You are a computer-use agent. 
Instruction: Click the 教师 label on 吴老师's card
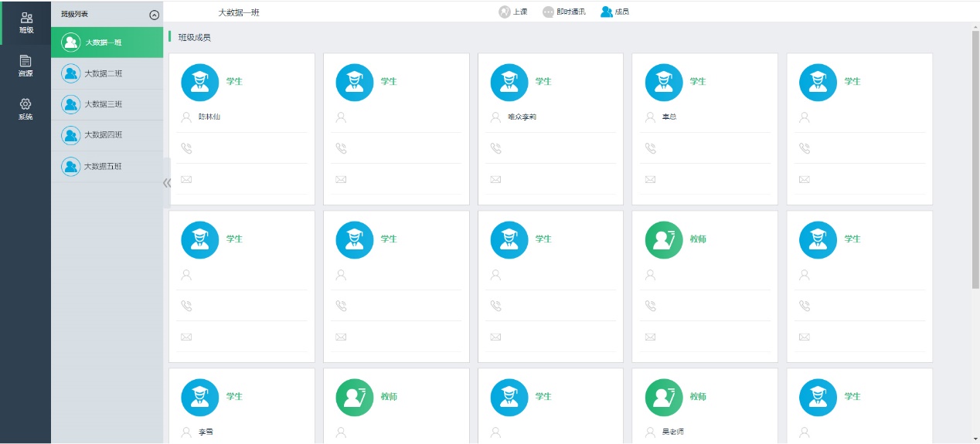(x=698, y=396)
